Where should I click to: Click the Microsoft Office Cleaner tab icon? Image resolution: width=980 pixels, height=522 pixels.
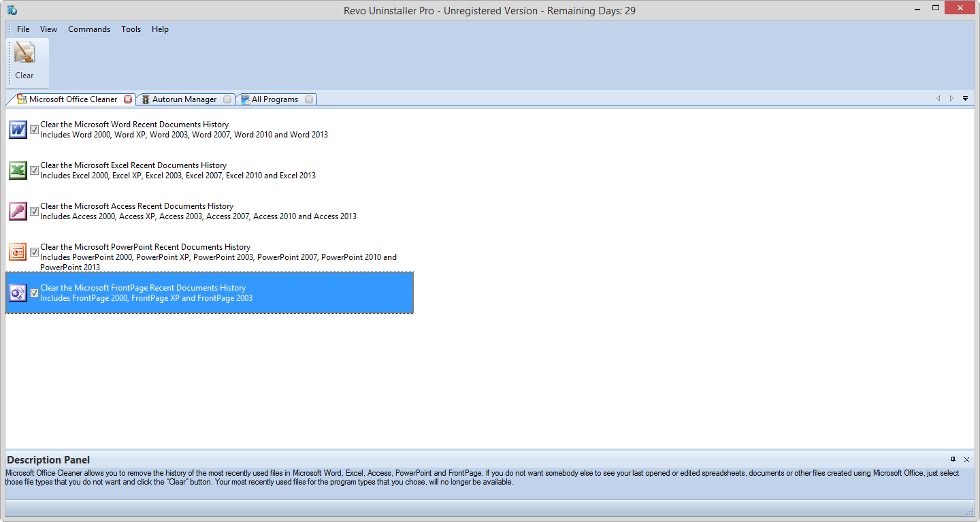coord(22,99)
